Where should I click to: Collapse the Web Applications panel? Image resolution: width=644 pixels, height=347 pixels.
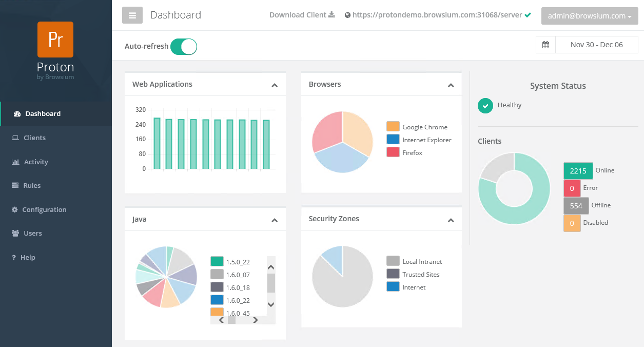(275, 85)
